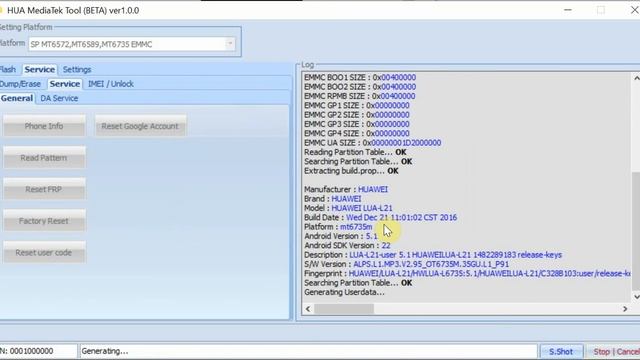Click the Reset FRP button
This screenshot has height=360, width=640.
pyautogui.click(x=44, y=189)
